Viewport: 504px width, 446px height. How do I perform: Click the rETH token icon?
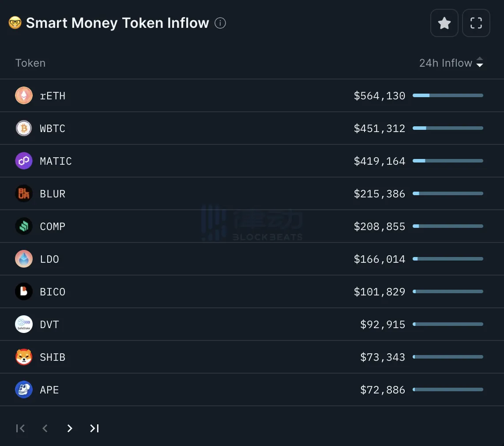pyautogui.click(x=24, y=95)
